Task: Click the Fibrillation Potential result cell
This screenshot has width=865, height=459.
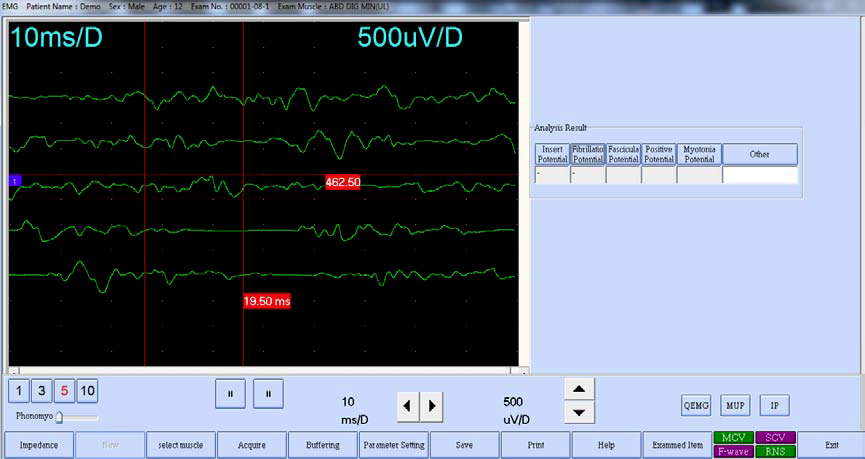Action: pyautogui.click(x=588, y=174)
